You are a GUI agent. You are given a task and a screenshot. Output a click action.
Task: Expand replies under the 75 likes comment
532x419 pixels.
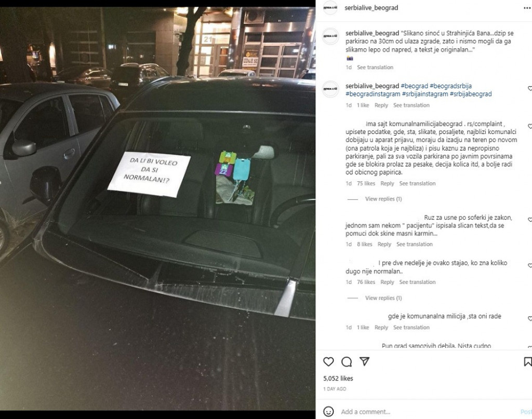(x=383, y=199)
